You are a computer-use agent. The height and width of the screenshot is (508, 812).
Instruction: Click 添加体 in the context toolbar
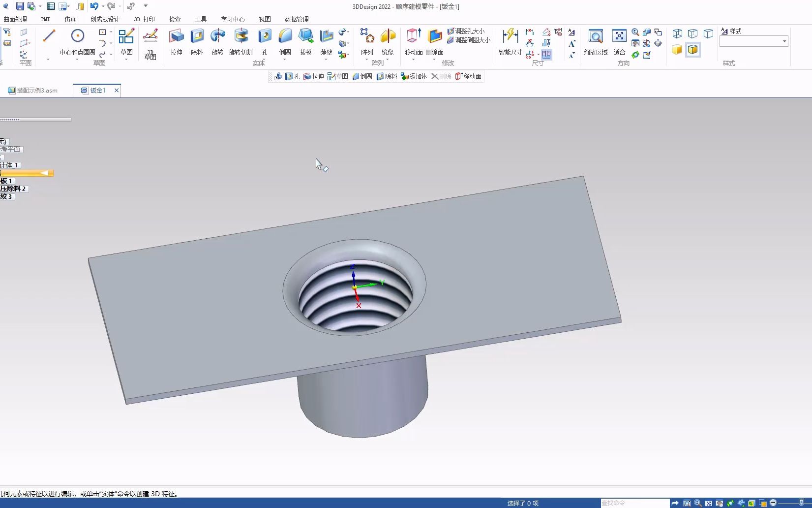click(x=414, y=76)
